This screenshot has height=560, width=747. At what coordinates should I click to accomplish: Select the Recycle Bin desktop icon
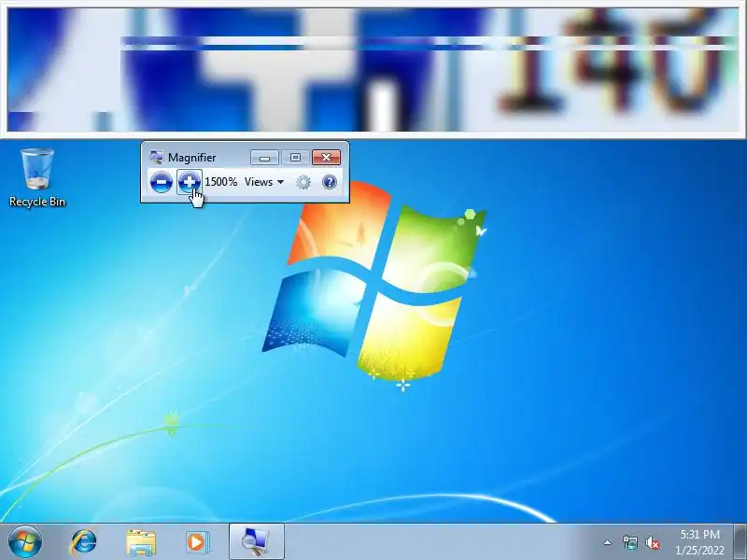pos(37,178)
